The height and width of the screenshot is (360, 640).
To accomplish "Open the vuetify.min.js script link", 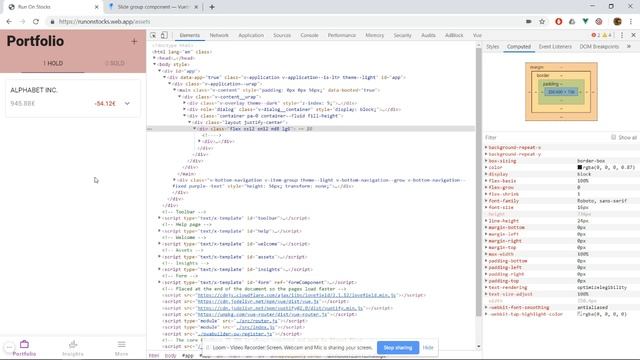I will pyautogui.click(x=280, y=308).
